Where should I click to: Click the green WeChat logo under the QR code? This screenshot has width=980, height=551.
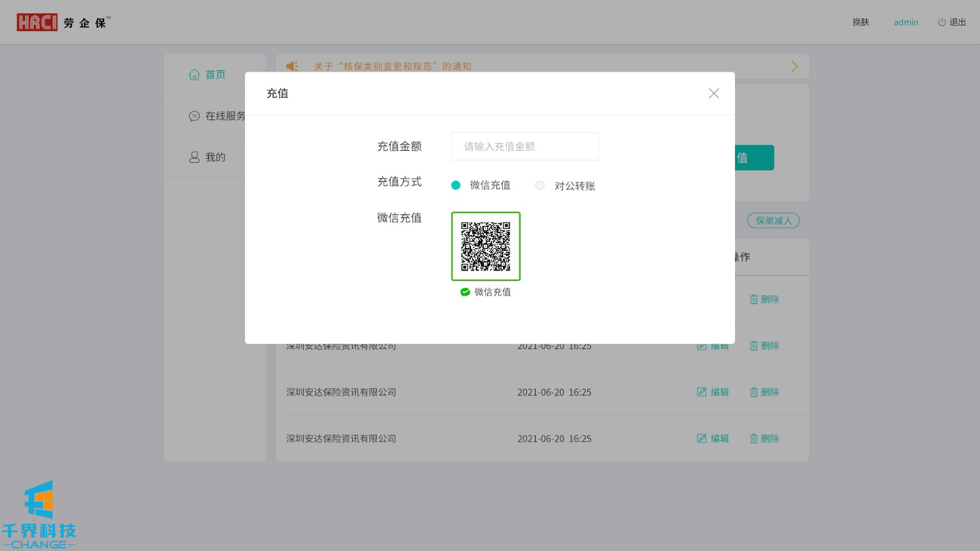coord(465,292)
